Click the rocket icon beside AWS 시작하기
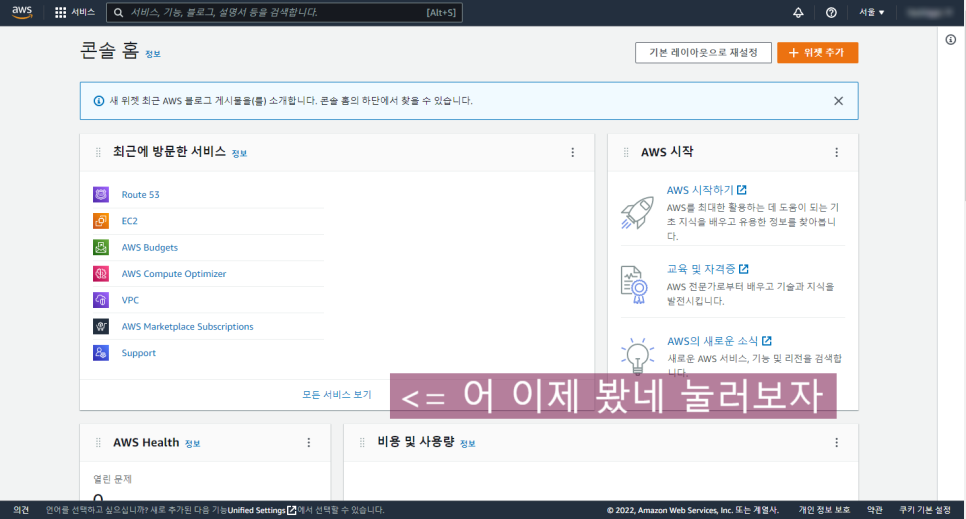This screenshot has width=966, height=519. [637, 213]
